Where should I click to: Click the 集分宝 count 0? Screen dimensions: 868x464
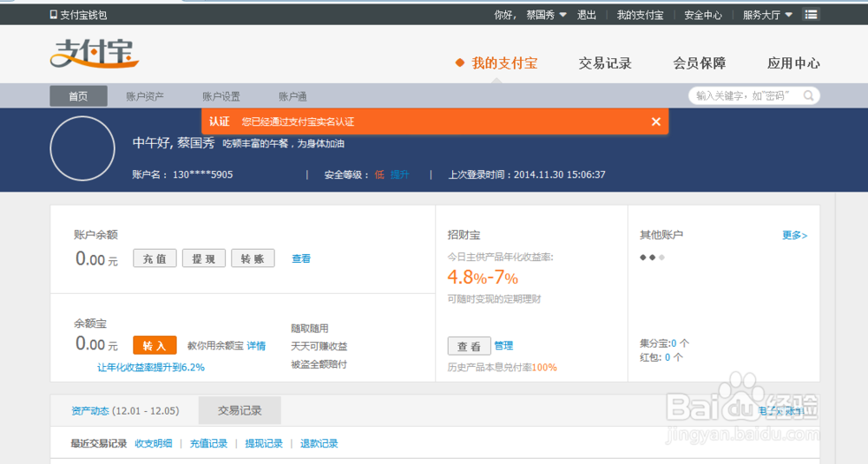[674, 343]
